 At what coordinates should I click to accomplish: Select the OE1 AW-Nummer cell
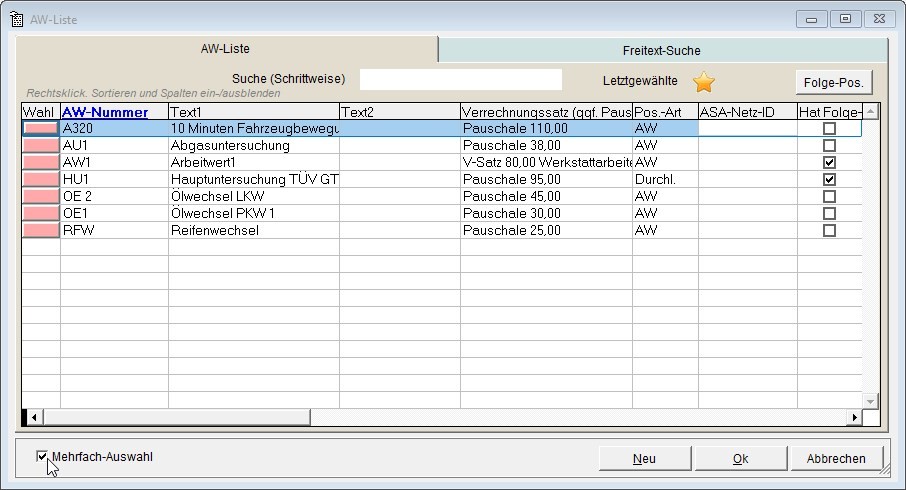coord(114,213)
